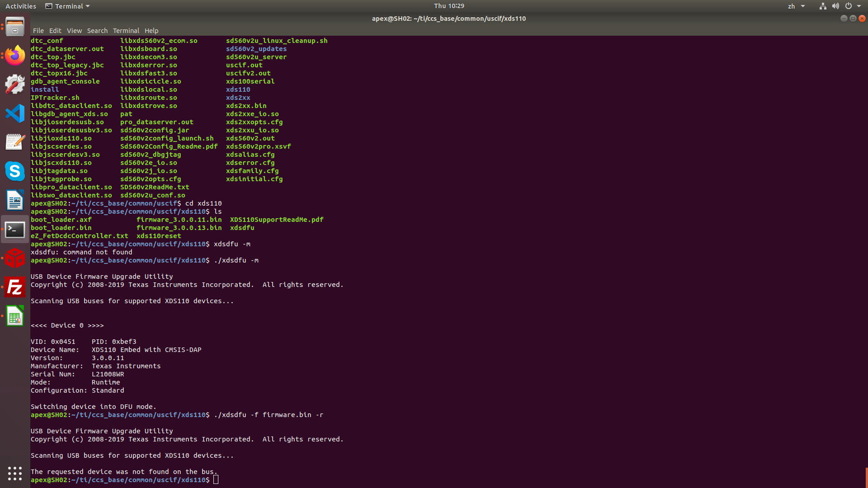Open the Files manager in the dock
Viewport: 868px width, 488px height.
(15, 27)
